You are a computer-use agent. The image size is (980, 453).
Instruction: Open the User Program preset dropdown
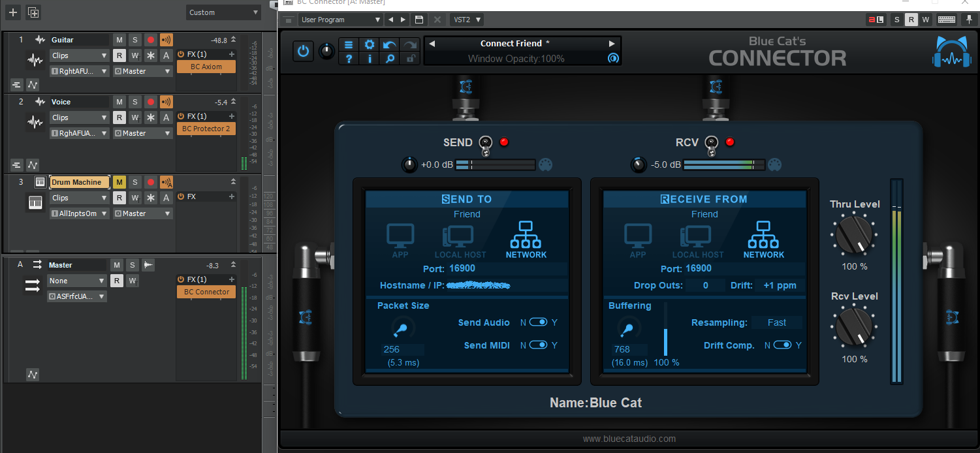point(340,20)
